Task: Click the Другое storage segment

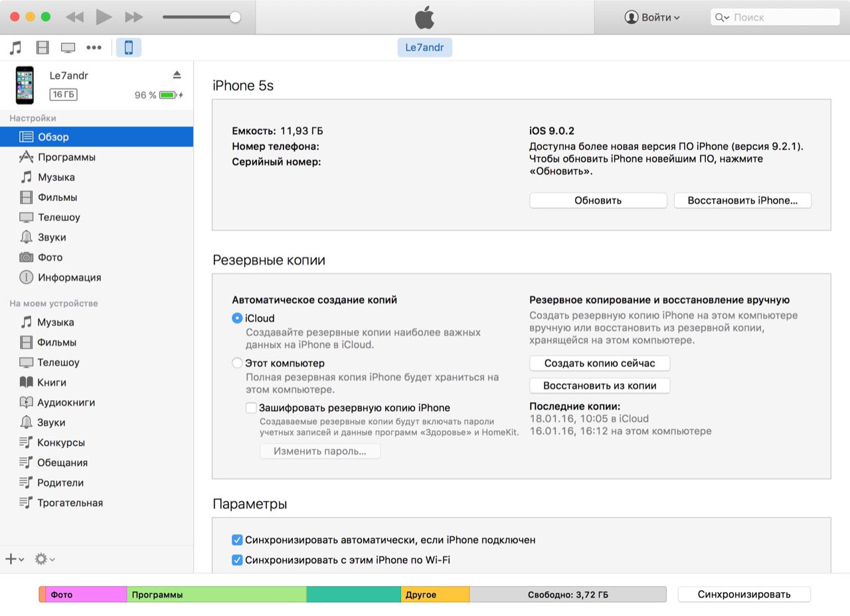Action: 435,594
